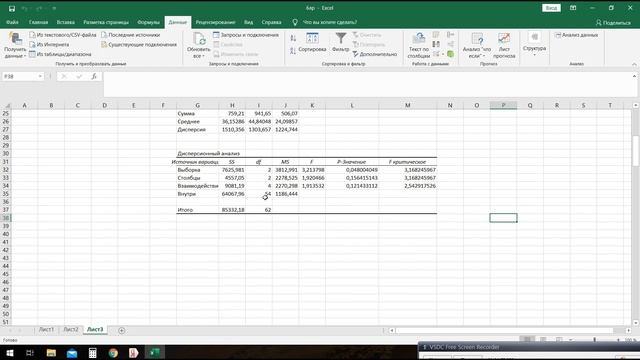Open Запросы и подключения pane
The height and width of the screenshot is (360, 640).
[x=246, y=35]
